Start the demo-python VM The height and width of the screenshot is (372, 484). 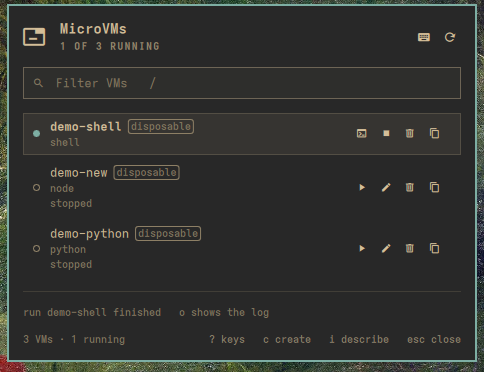point(362,248)
